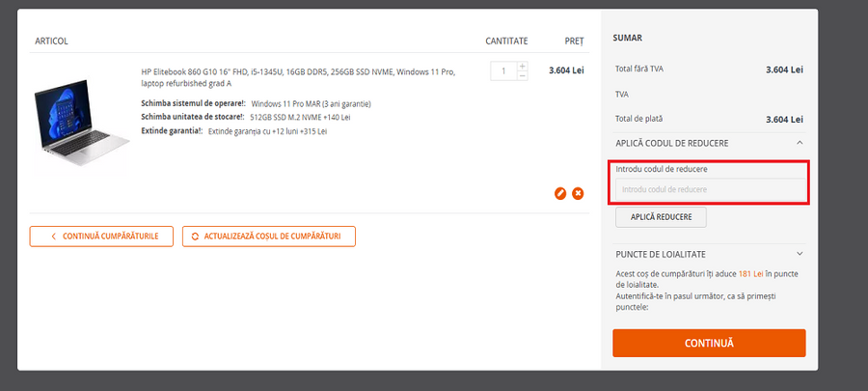868x391 pixels.
Task: Click the item price under Preț column
Action: [566, 70]
